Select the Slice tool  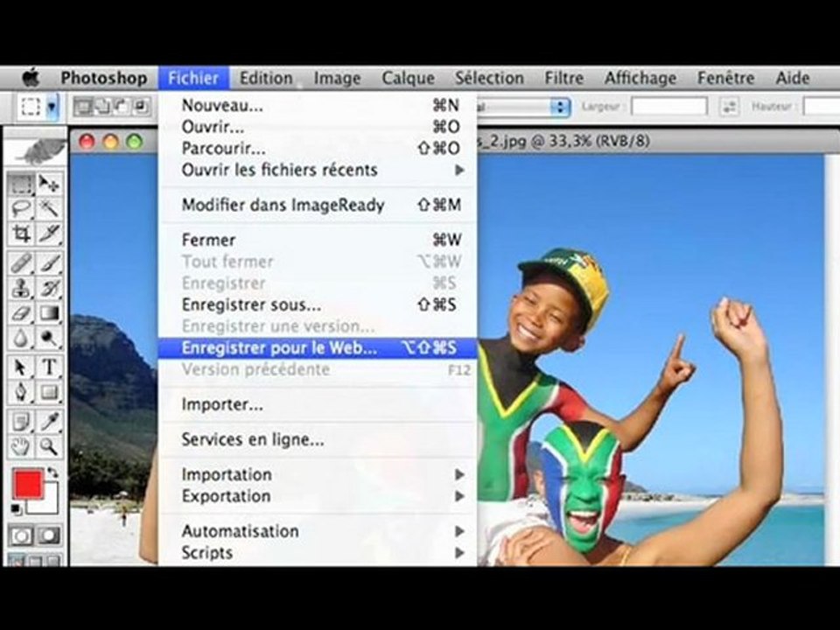(49, 233)
